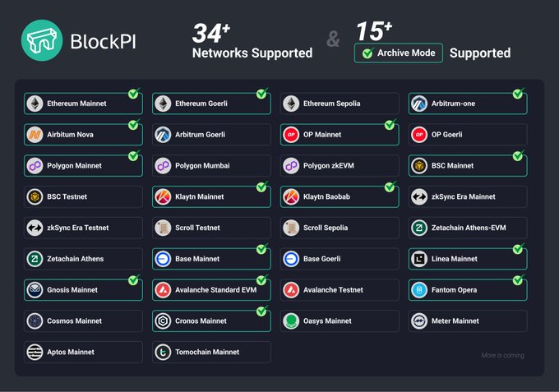Viewport: 559px width, 392px height.
Task: Click the green check on Polygon Mainnet
Action: pyautogui.click(x=134, y=155)
